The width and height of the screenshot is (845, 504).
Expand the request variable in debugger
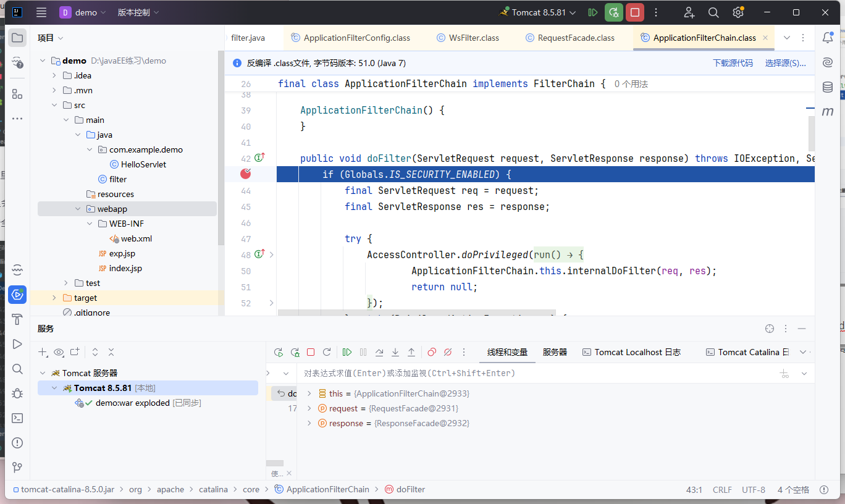pos(309,408)
